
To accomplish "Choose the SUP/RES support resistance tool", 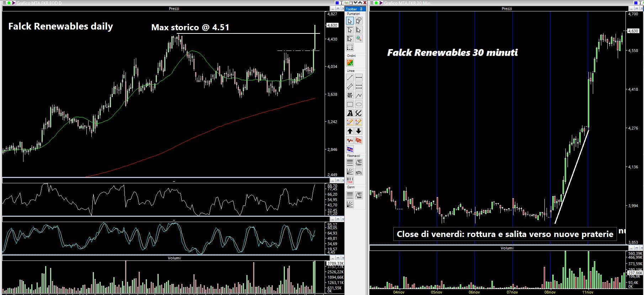I will (350, 95).
